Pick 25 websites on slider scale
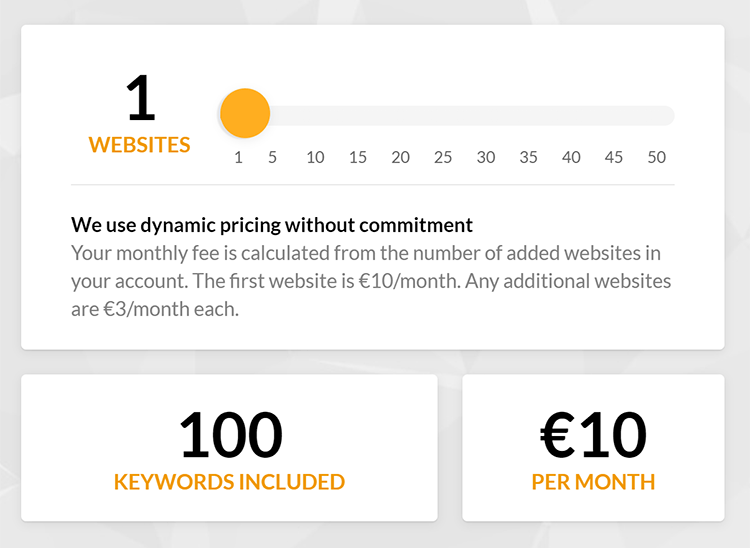Image resolution: width=750 pixels, height=548 pixels. [443, 157]
